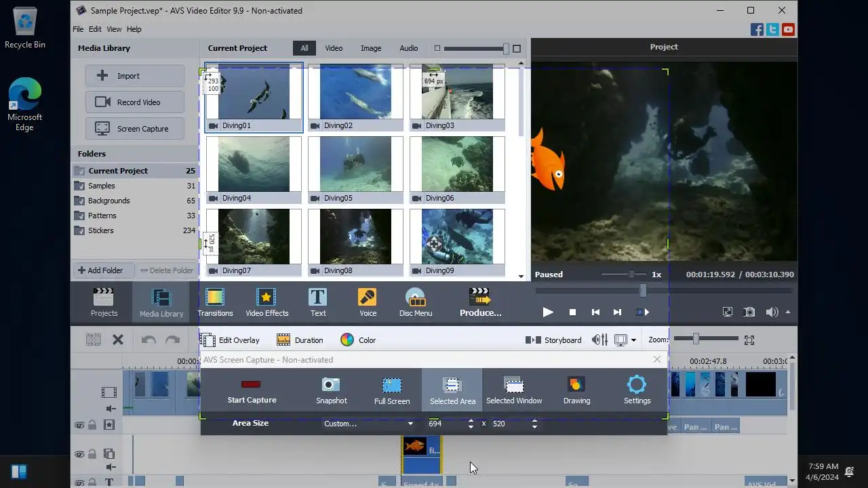Image resolution: width=868 pixels, height=488 pixels.
Task: Mute the preview volume speaker
Action: coord(772,312)
